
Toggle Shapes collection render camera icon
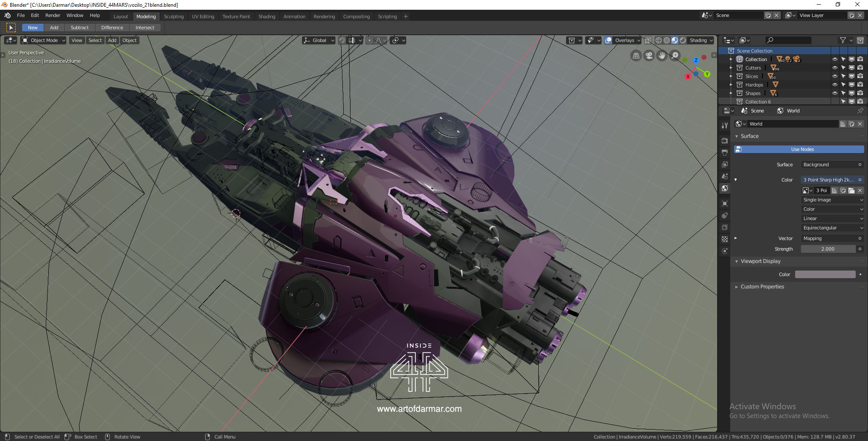tap(860, 93)
